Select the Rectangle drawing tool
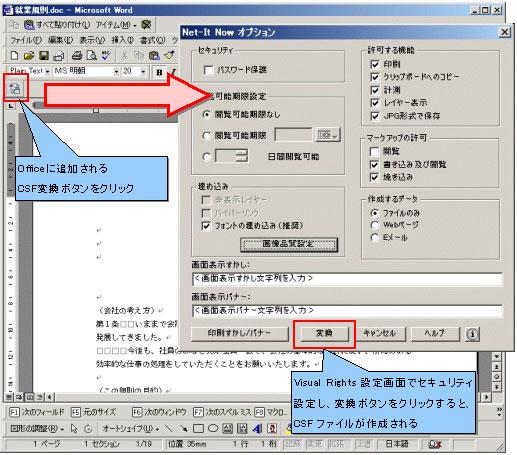The image size is (517, 455). coord(198,428)
